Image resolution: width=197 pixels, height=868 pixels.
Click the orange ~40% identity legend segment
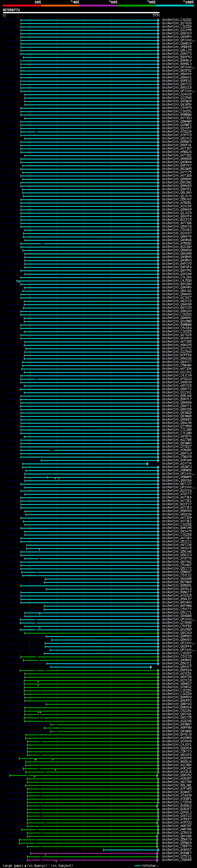click(60, 6)
